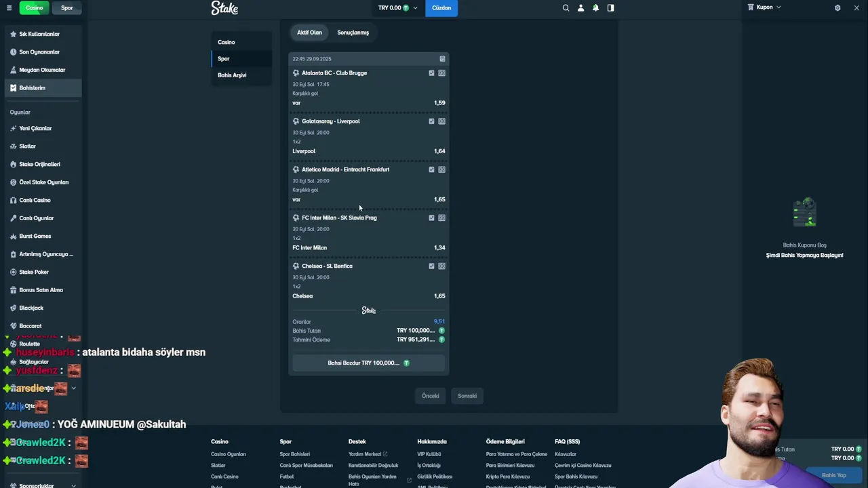The image size is (868, 488).
Task: Click TRY 951,291 estimated payout value
Action: 416,340
